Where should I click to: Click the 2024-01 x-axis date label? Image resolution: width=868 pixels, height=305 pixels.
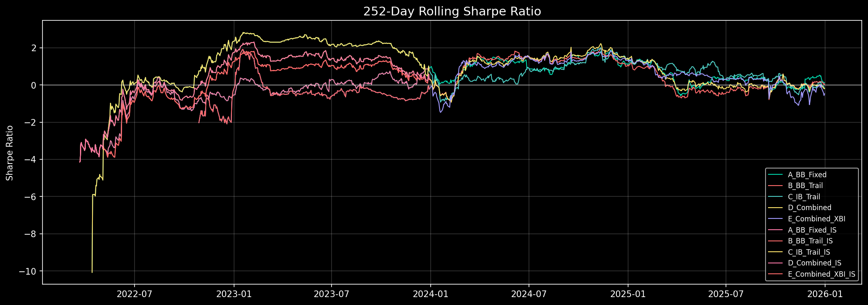pyautogui.click(x=430, y=294)
